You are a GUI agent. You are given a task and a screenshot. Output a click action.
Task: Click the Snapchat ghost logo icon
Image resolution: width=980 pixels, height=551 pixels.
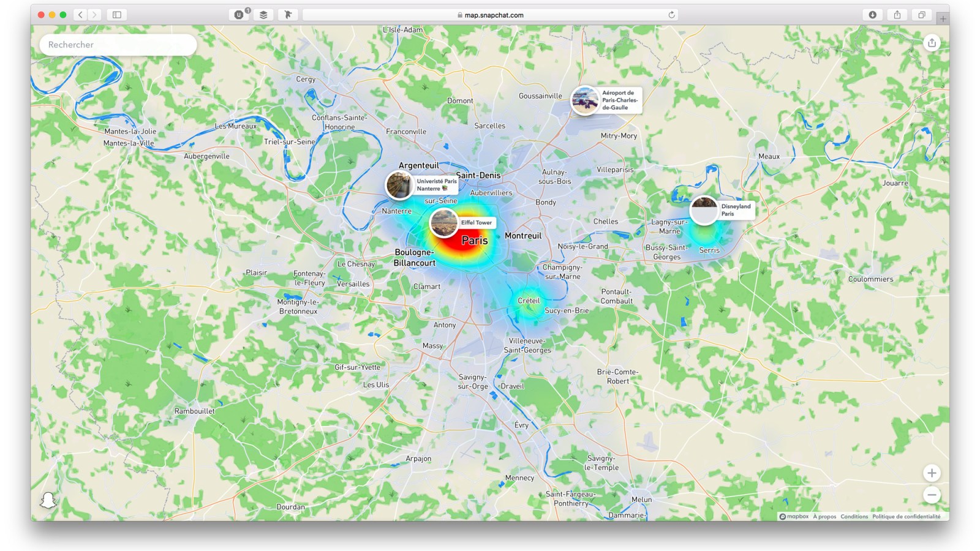coord(48,500)
